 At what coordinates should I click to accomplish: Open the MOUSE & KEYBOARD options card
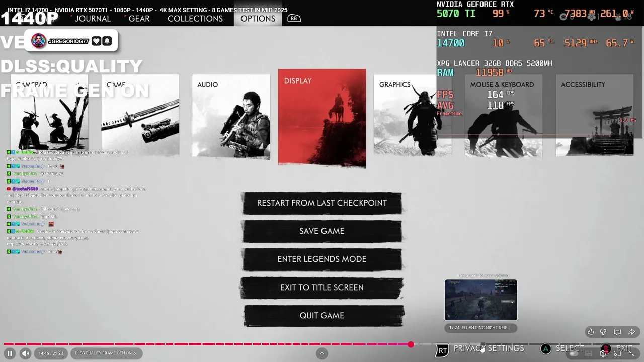504,116
